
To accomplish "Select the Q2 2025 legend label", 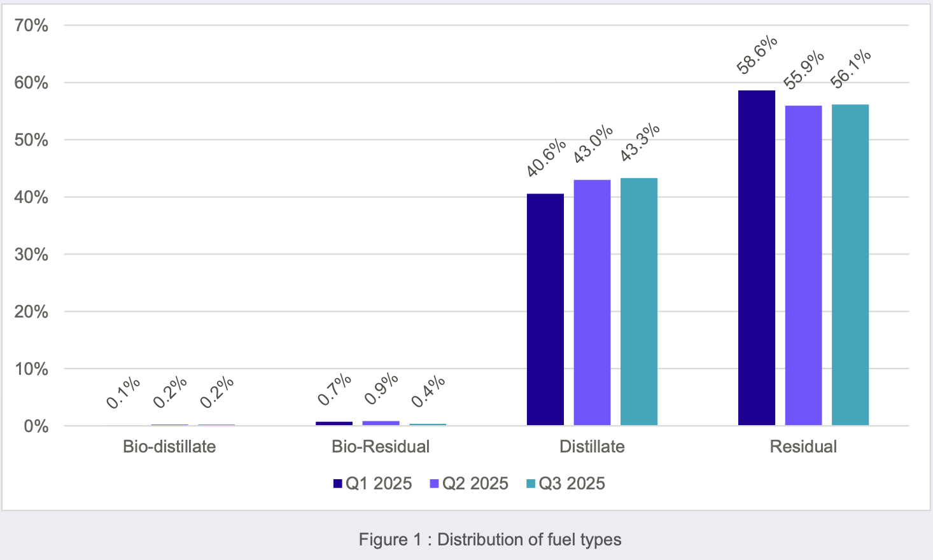I will pos(475,484).
